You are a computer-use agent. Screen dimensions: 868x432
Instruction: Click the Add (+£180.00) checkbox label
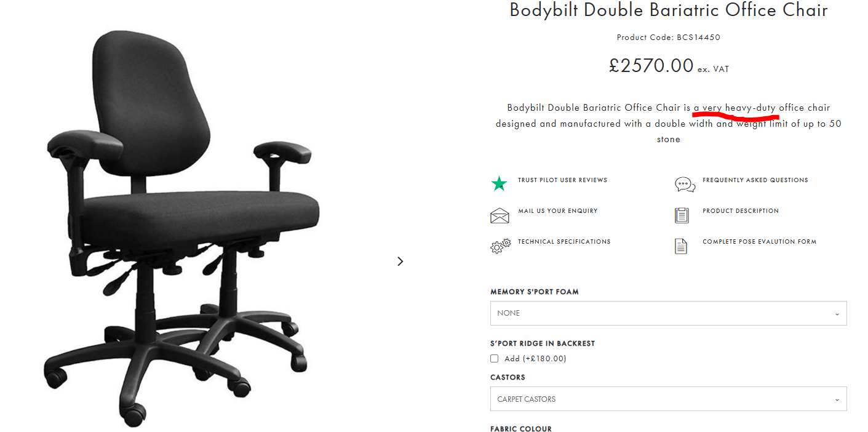pyautogui.click(x=535, y=359)
